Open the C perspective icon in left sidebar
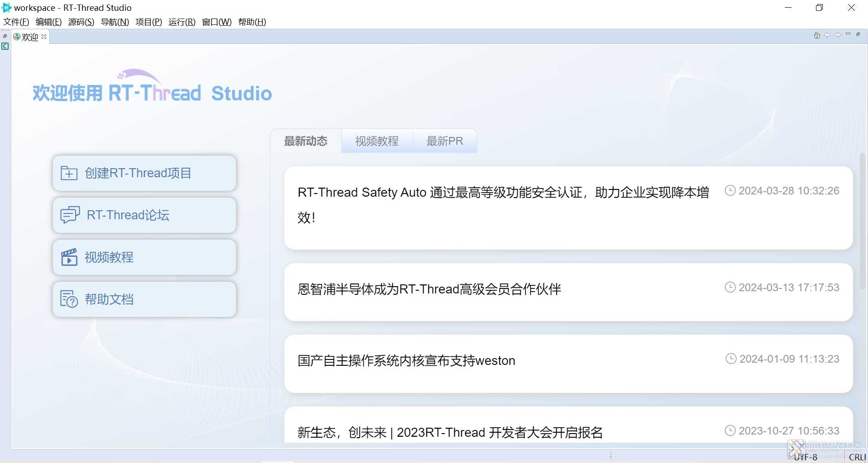868x463 pixels. point(5,46)
